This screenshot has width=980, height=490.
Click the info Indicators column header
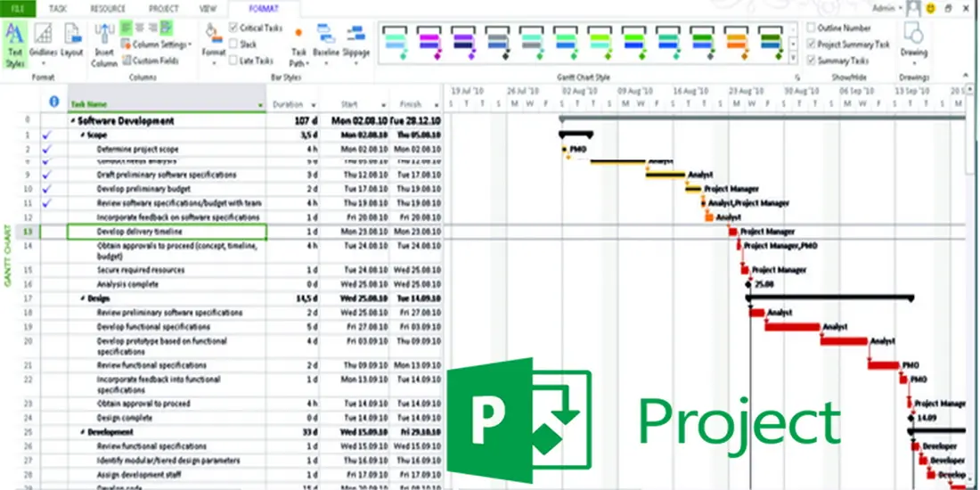click(53, 102)
